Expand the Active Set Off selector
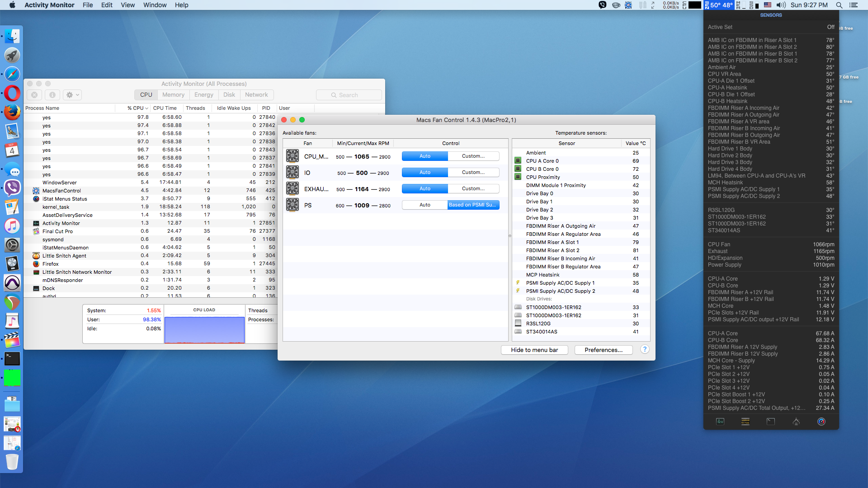 click(830, 27)
